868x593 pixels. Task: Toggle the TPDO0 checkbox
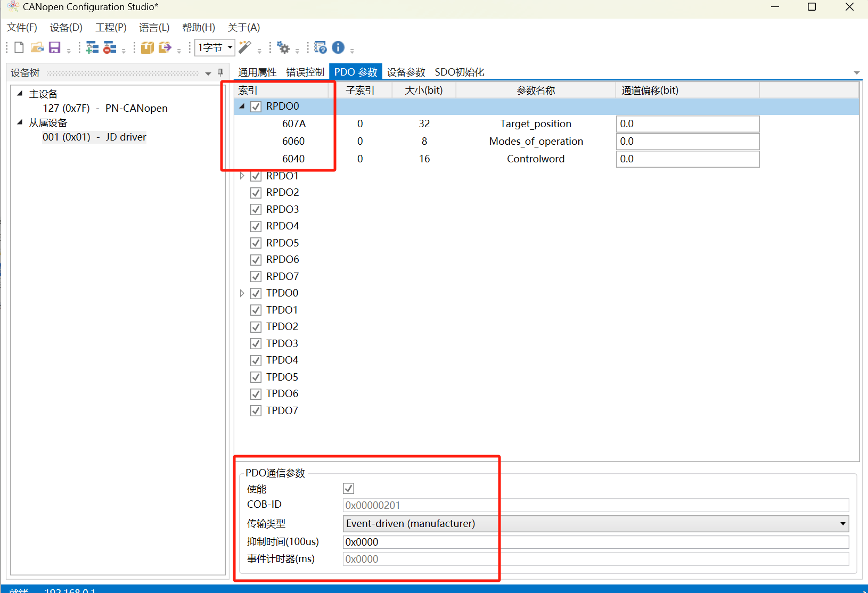click(x=256, y=293)
